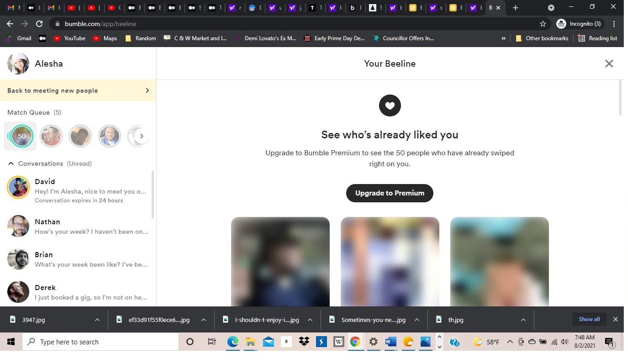This screenshot has height=364, width=627.
Task: Open Other bookmarks folder
Action: pos(542,38)
